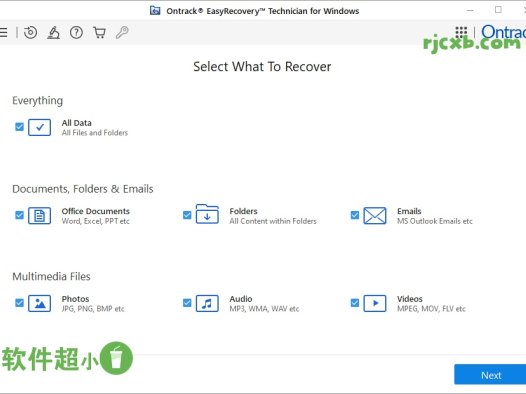This screenshot has height=394, width=526.
Task: Click the shopping cart buy icon
Action: [x=99, y=33]
